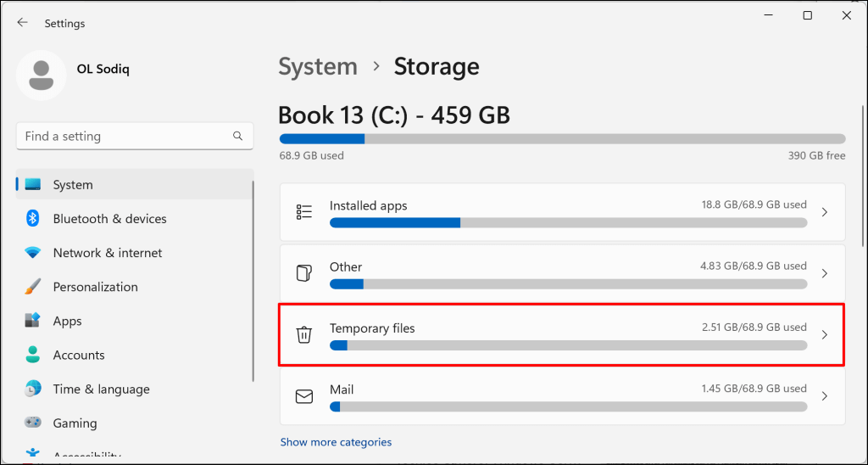Select System in the sidebar
The image size is (868, 465).
coord(73,185)
